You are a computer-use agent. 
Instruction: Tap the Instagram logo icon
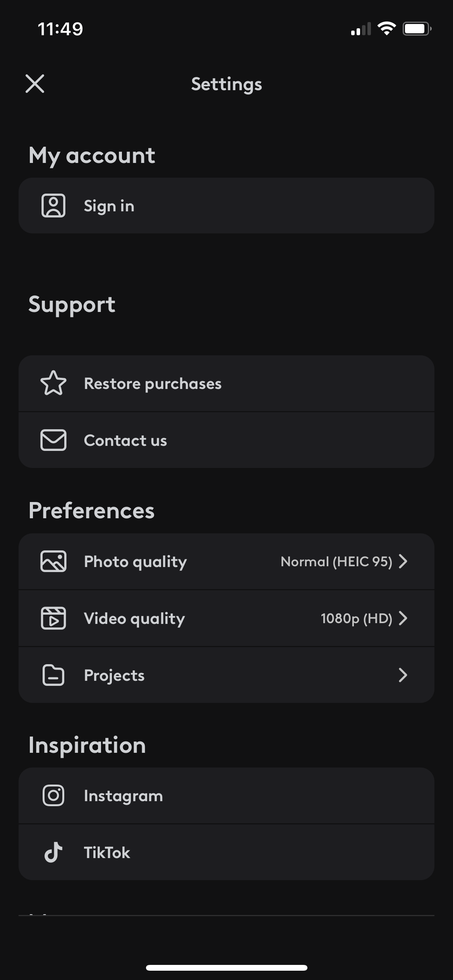tap(53, 796)
